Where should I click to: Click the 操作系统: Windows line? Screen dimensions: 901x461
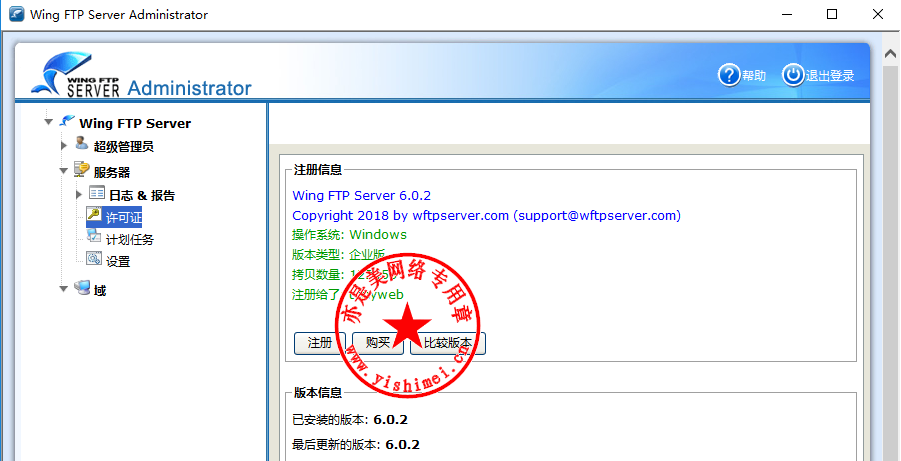[x=349, y=235]
